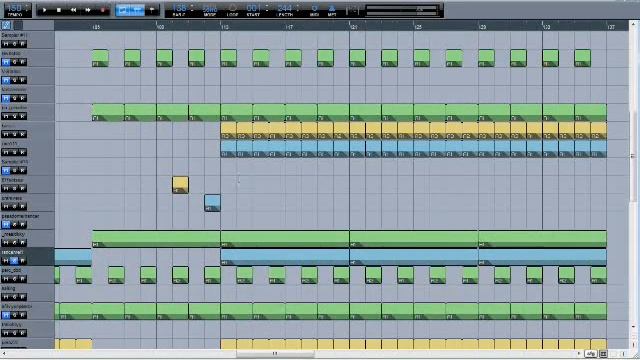
Task: Click the loop START value 001
Action: click(x=253, y=8)
